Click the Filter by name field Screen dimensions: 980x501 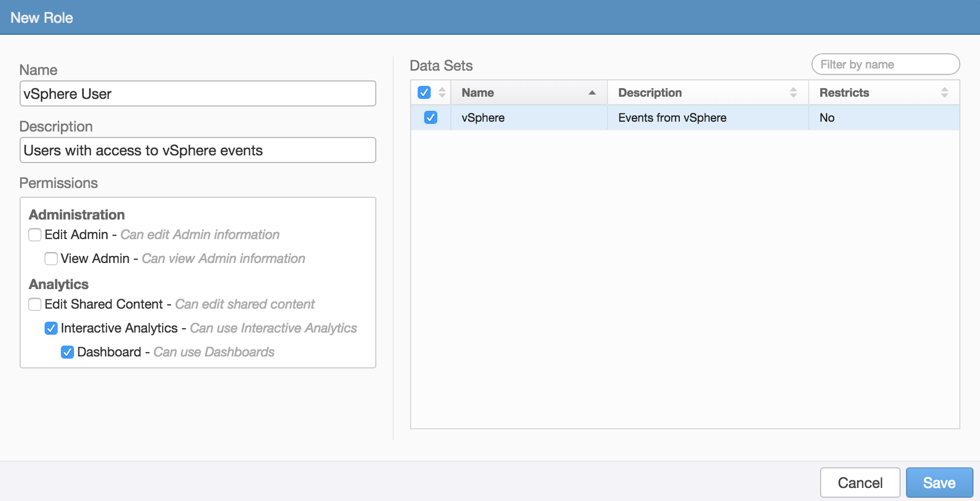(x=885, y=64)
